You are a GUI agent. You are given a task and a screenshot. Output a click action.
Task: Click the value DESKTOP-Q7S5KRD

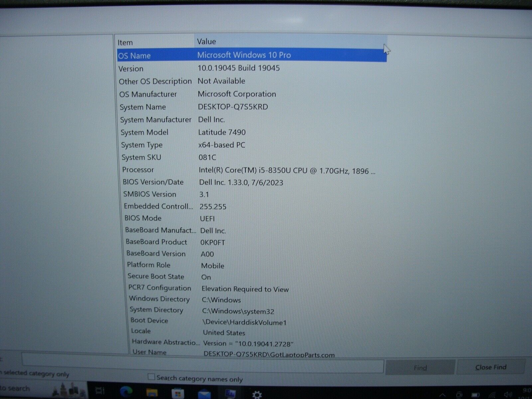(x=233, y=107)
